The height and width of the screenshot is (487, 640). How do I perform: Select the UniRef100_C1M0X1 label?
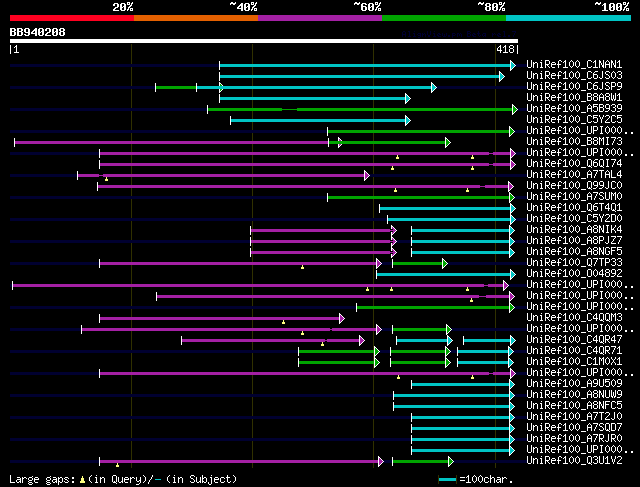point(574,362)
